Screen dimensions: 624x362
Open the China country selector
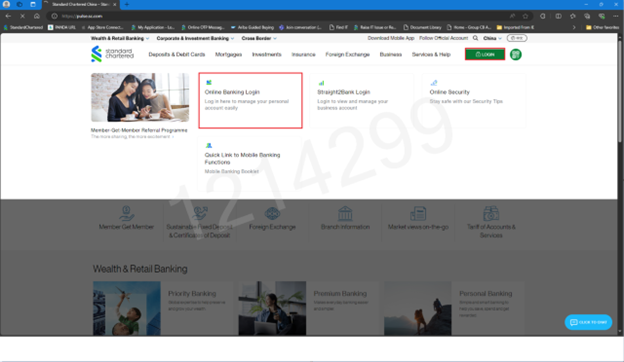[492, 38]
